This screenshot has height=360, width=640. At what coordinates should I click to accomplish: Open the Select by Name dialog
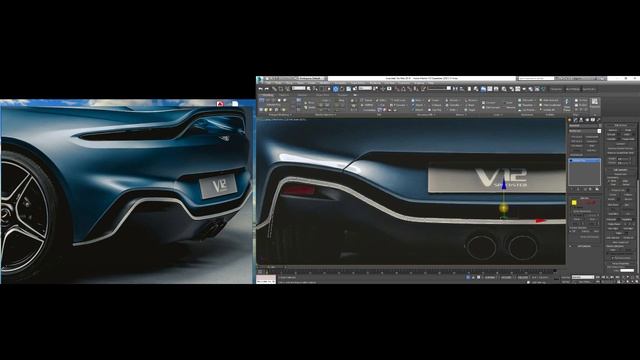[315, 89]
